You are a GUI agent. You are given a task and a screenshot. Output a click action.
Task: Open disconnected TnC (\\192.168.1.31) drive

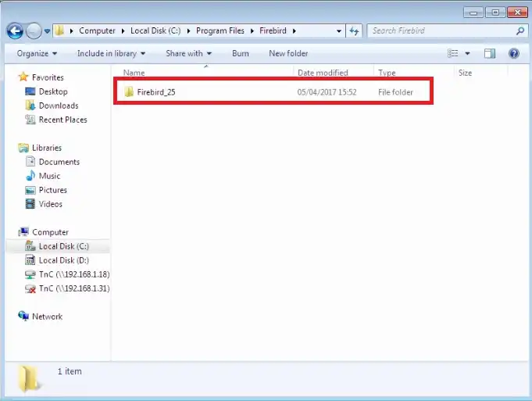(74, 288)
